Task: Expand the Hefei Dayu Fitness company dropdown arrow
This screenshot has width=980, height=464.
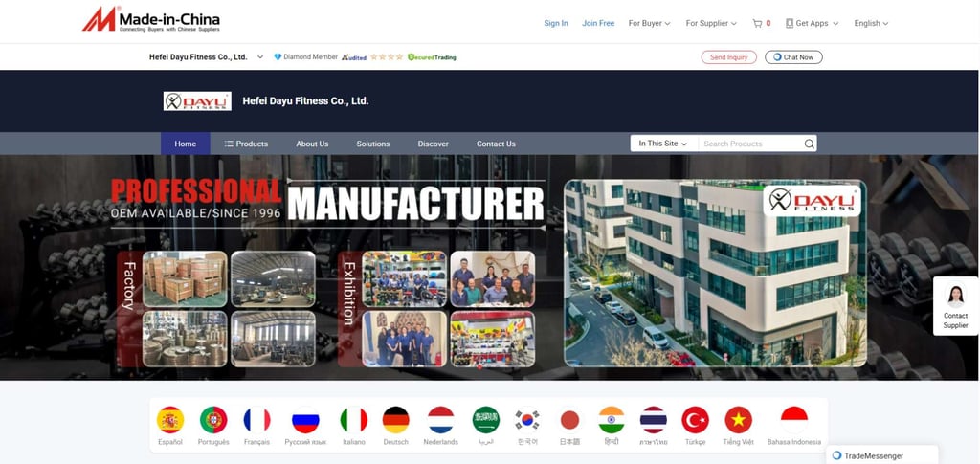Action: (260, 56)
